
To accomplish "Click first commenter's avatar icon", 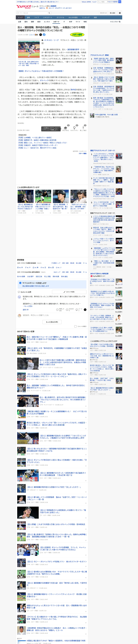I will click(19, 297).
